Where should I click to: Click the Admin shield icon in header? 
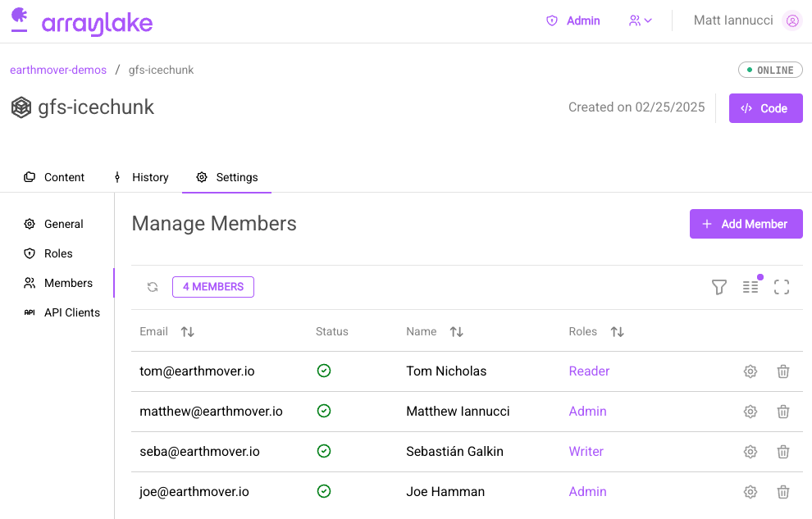point(552,20)
